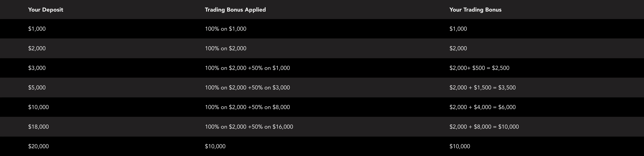Click the "100% on $1,000" cell
Screen dimensions: 644x156
[226, 29]
